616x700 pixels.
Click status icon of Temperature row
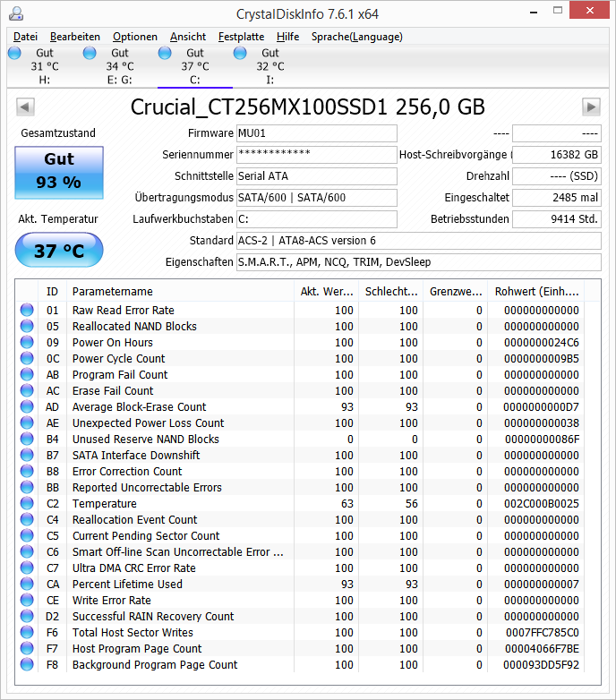click(x=27, y=503)
